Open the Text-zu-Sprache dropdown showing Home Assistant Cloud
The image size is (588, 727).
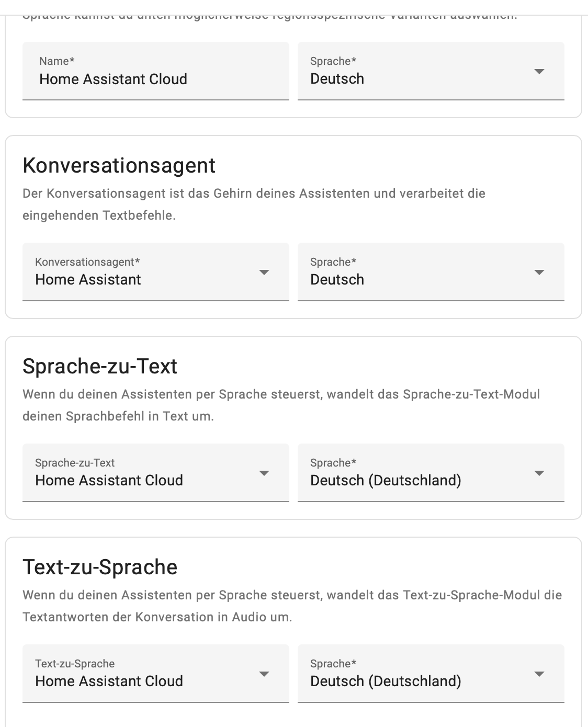click(x=156, y=674)
